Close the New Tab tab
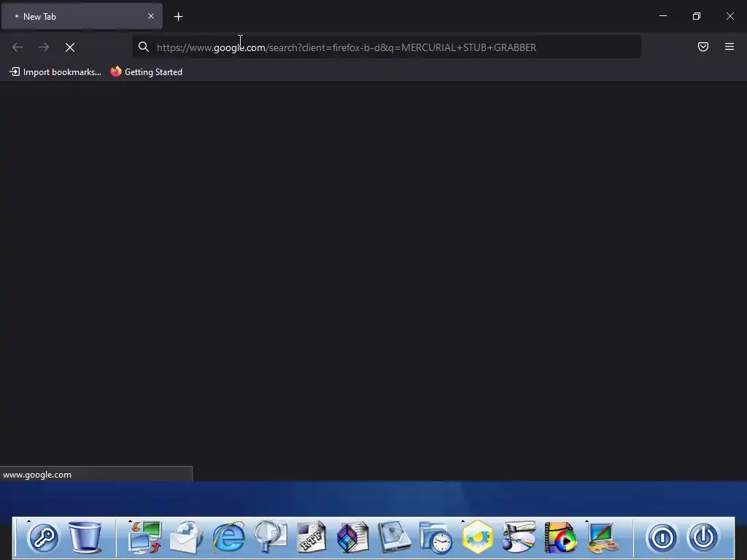Screen dimensions: 747x560 (x=150, y=16)
